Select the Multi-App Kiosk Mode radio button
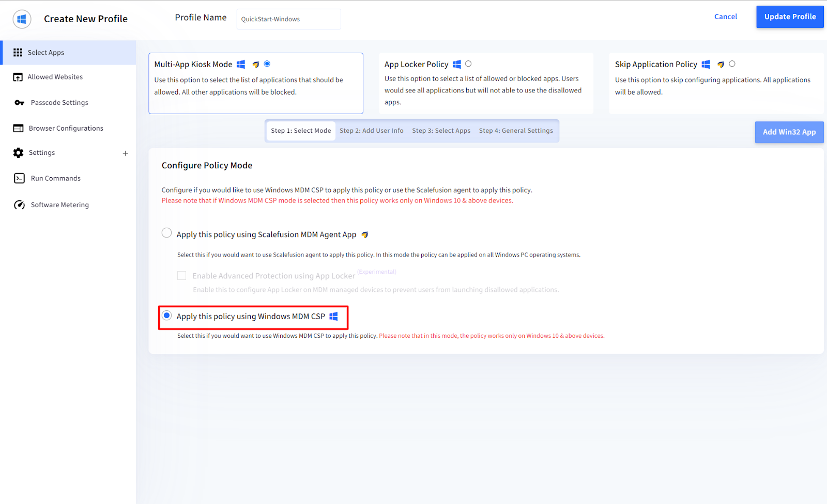 pyautogui.click(x=267, y=64)
